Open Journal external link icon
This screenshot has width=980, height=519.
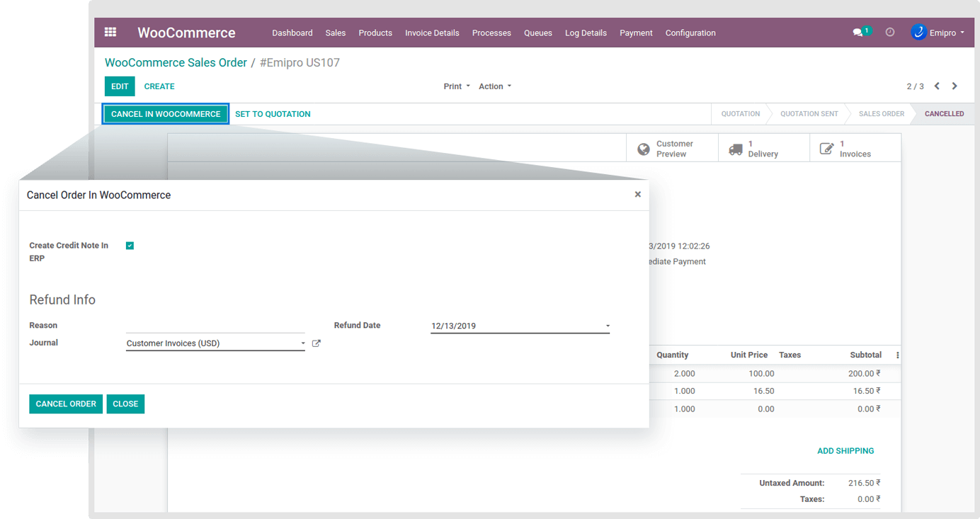click(x=317, y=343)
